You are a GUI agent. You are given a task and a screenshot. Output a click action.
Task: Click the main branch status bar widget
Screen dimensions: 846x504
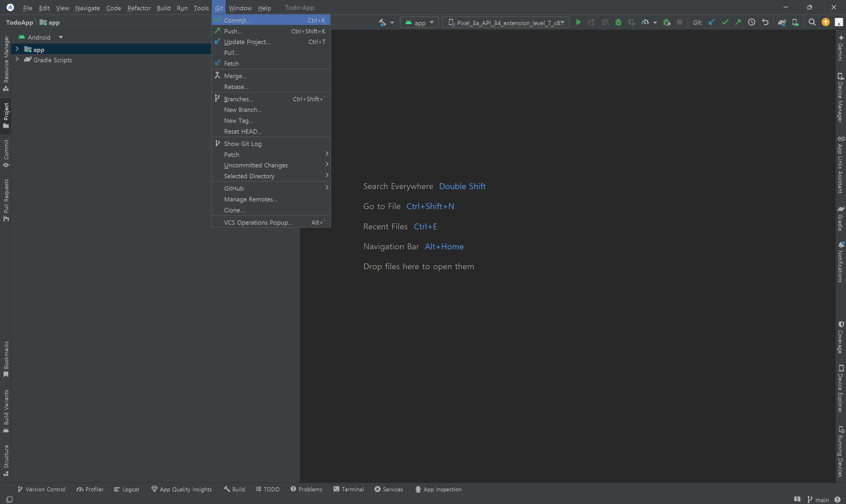tap(818, 500)
